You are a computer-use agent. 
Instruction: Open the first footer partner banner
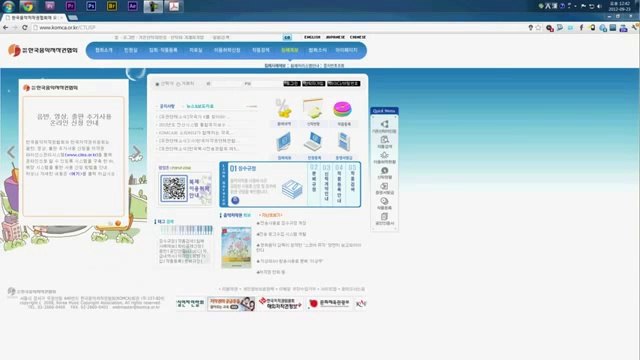(191, 303)
